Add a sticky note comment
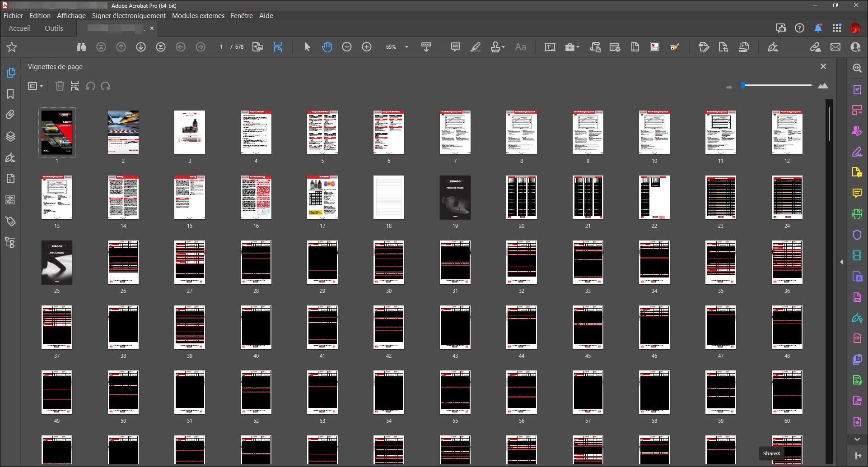The image size is (868, 467). coord(455,47)
